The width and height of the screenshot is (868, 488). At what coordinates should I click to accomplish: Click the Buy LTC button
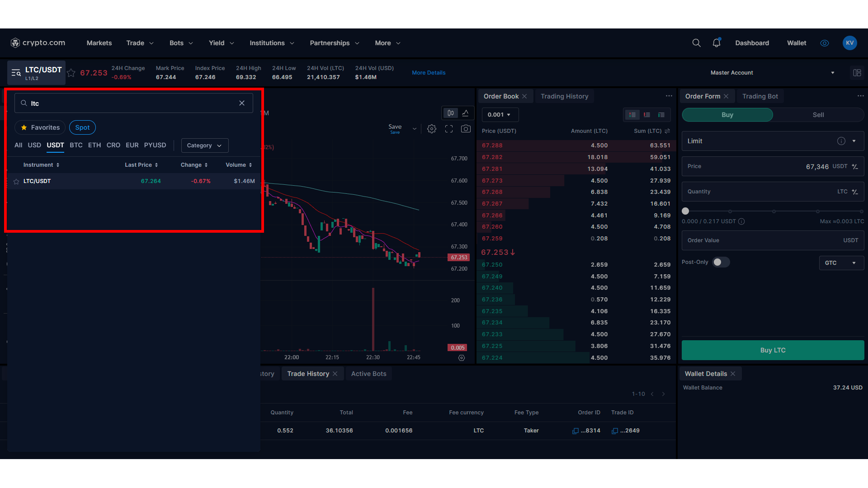click(x=772, y=350)
